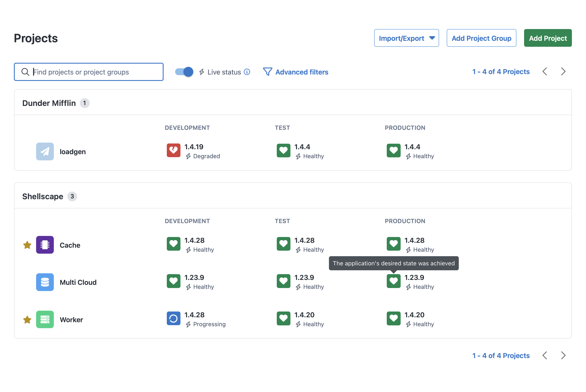Image resolution: width=586 pixels, height=392 pixels.
Task: Unfavorite the Cache project star
Action: (x=27, y=245)
